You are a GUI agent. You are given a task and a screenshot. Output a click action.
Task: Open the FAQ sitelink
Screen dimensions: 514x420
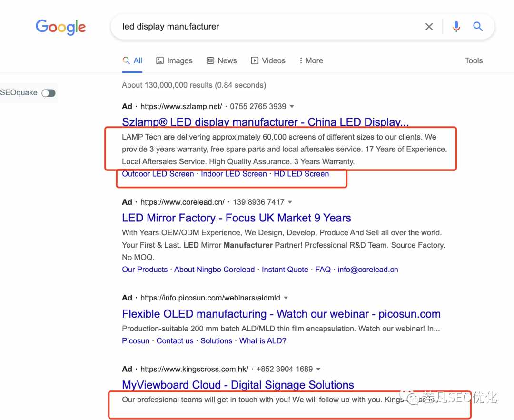(x=323, y=270)
